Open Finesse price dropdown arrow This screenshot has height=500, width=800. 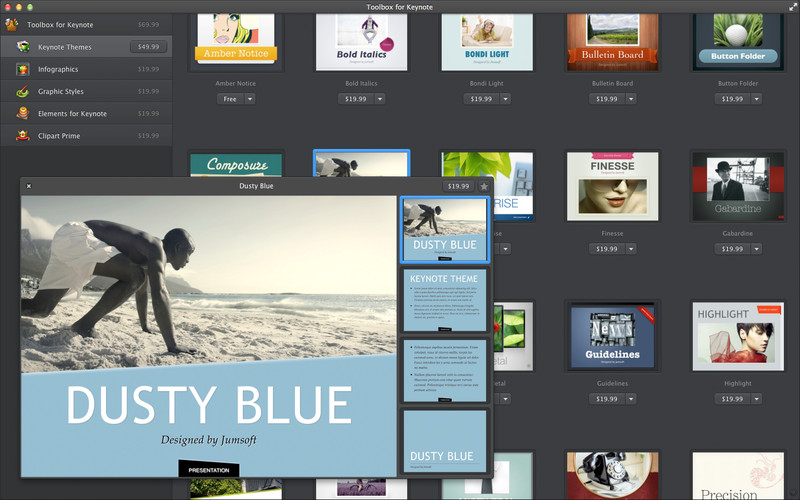tap(631, 249)
